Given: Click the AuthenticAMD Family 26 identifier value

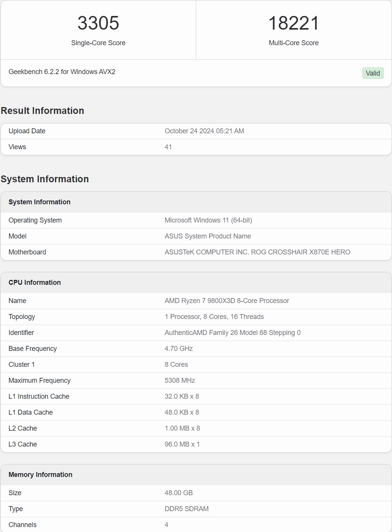Looking at the screenshot, I should tap(232, 333).
